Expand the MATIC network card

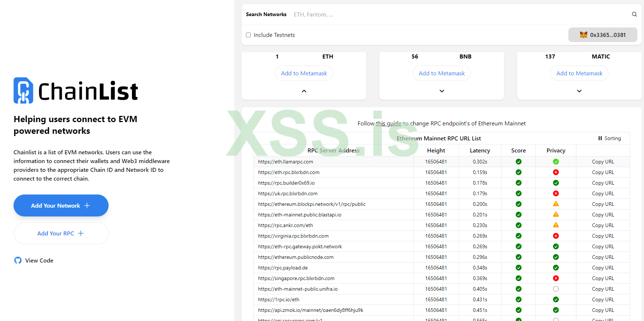[x=579, y=91]
